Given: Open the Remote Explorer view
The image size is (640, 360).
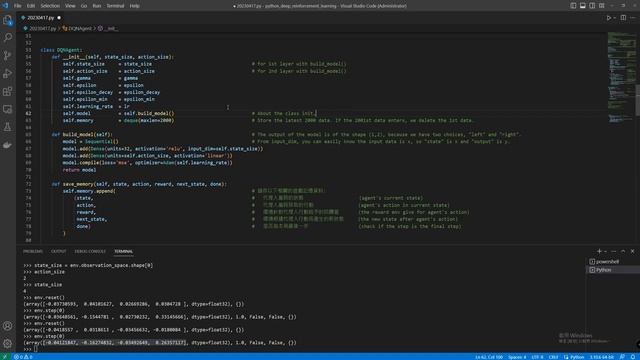Looking at the screenshot, I should [x=8, y=109].
